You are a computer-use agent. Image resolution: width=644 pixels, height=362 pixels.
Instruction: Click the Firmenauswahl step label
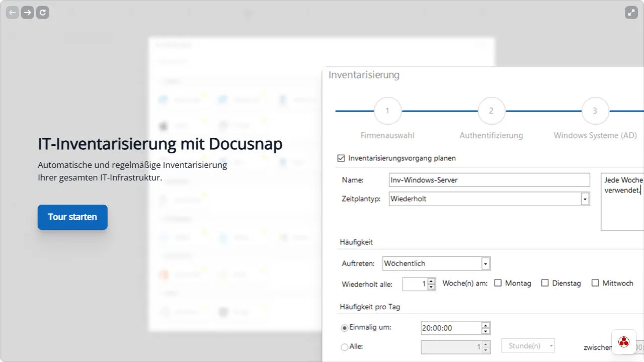point(387,135)
